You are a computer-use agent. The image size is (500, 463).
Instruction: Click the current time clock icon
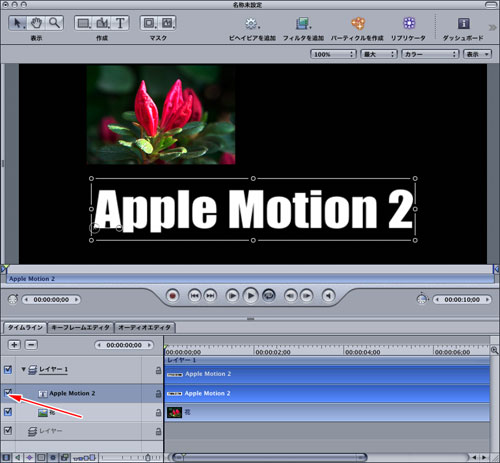click(x=13, y=299)
